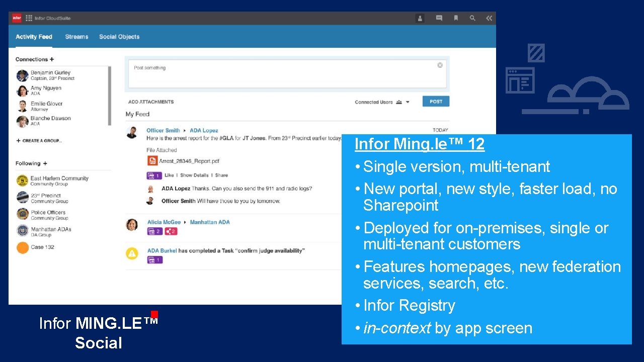Select Amy Nguyen connection
Image resolution: width=644 pixels, height=362 pixels.
click(46, 90)
